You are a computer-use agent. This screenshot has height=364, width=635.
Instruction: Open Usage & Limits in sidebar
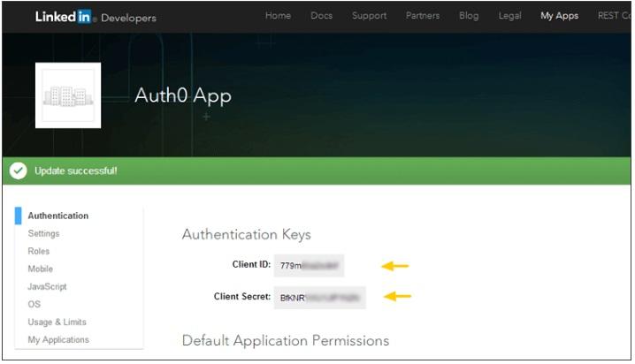[57, 322]
